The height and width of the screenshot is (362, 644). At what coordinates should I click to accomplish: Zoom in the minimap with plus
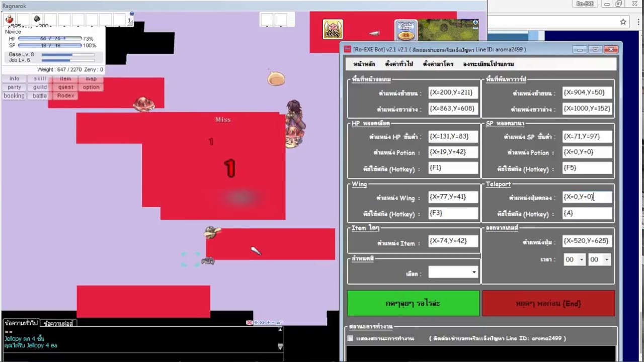[x=475, y=22]
